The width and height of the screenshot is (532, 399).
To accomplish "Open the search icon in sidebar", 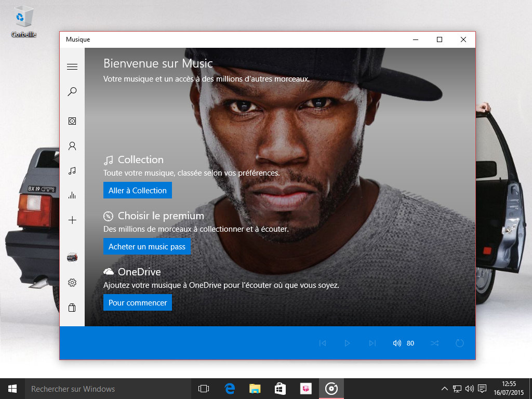I will click(x=72, y=92).
